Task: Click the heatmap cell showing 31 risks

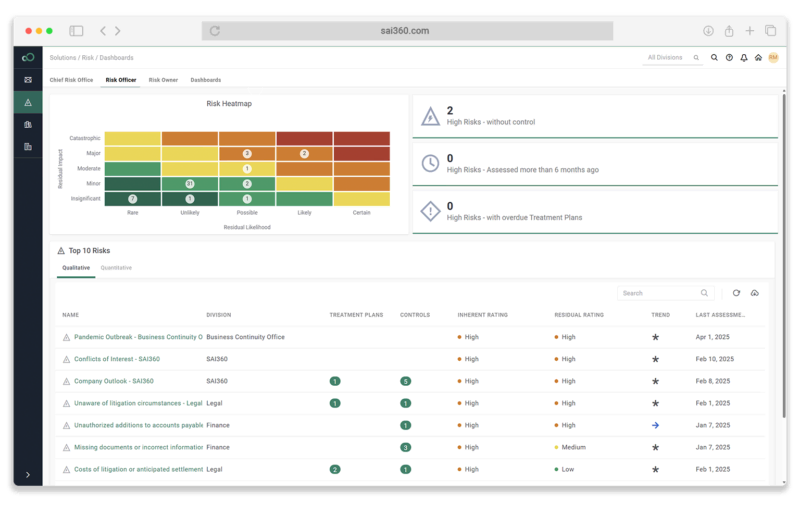Action: [x=190, y=184]
